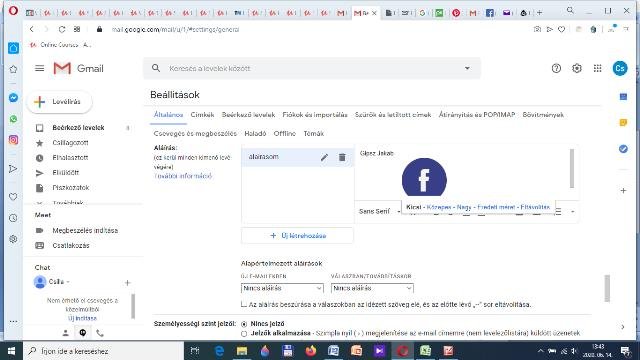Open Szűrők és letiltott címek tab
The image size is (640, 360).
(393, 115)
